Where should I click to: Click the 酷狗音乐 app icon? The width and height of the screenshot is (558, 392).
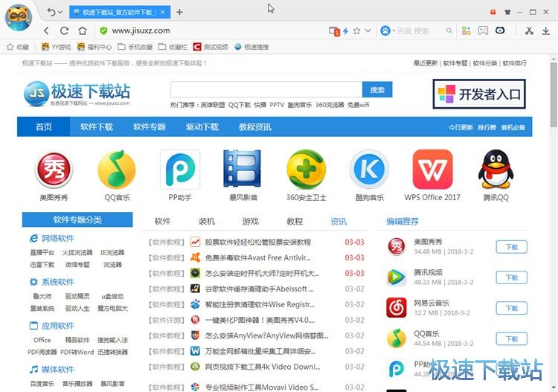tap(369, 169)
